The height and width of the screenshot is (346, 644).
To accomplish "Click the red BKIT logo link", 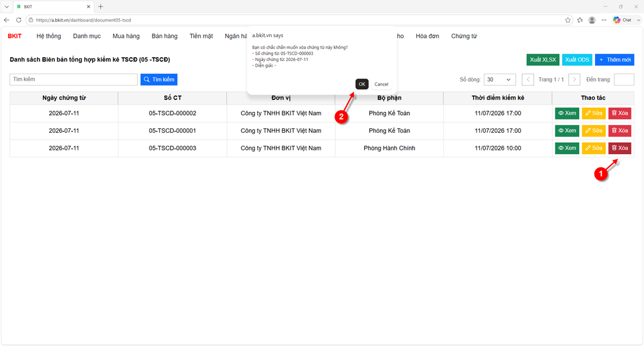I will [x=14, y=36].
